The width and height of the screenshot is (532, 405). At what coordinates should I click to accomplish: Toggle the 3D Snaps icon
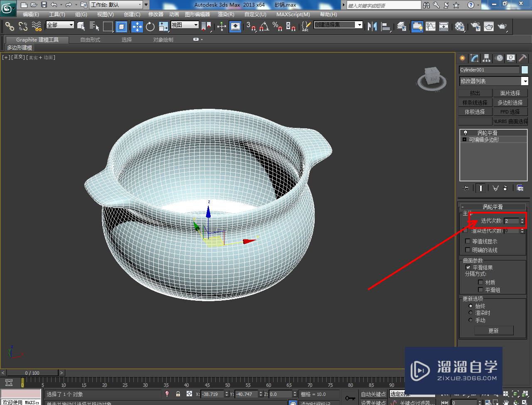[x=251, y=26]
